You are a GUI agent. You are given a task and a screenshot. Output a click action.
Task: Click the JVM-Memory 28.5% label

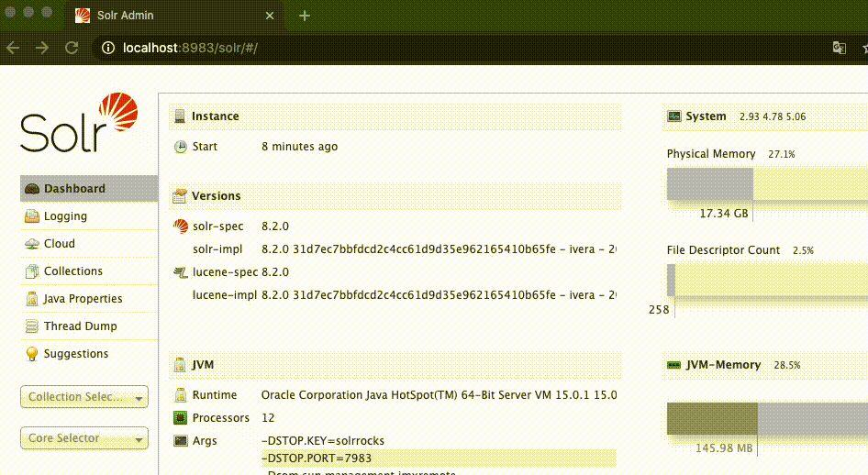point(786,365)
